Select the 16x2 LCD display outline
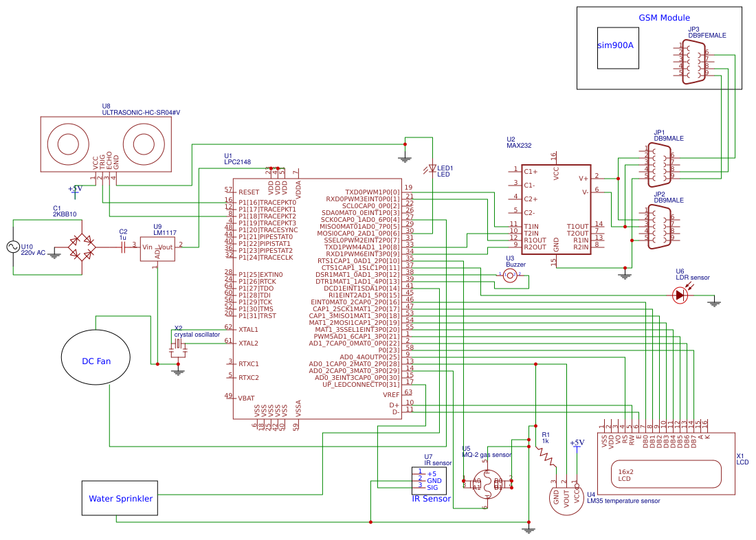This screenshot has height=540, width=756. (x=667, y=475)
